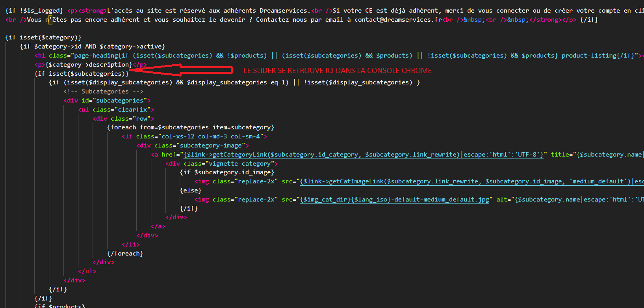Click the closing '</strong>' tag on the second line
The height and width of the screenshot is (308, 644).
(x=546, y=20)
